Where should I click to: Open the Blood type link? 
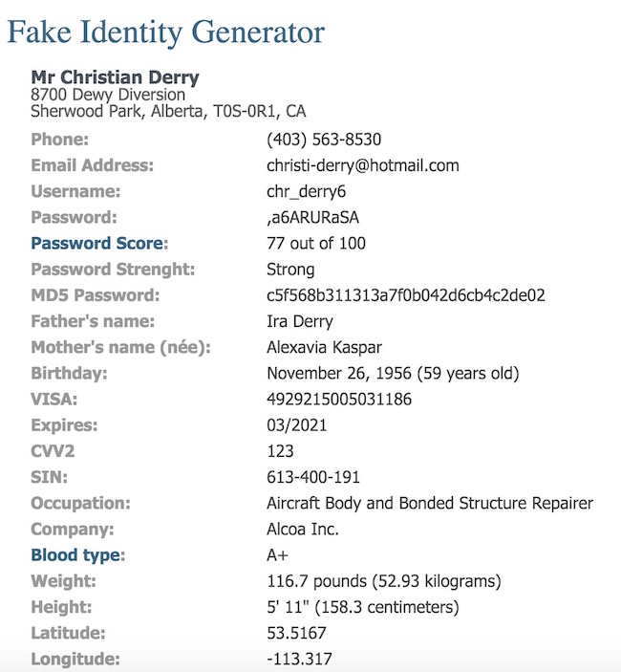[76, 554]
